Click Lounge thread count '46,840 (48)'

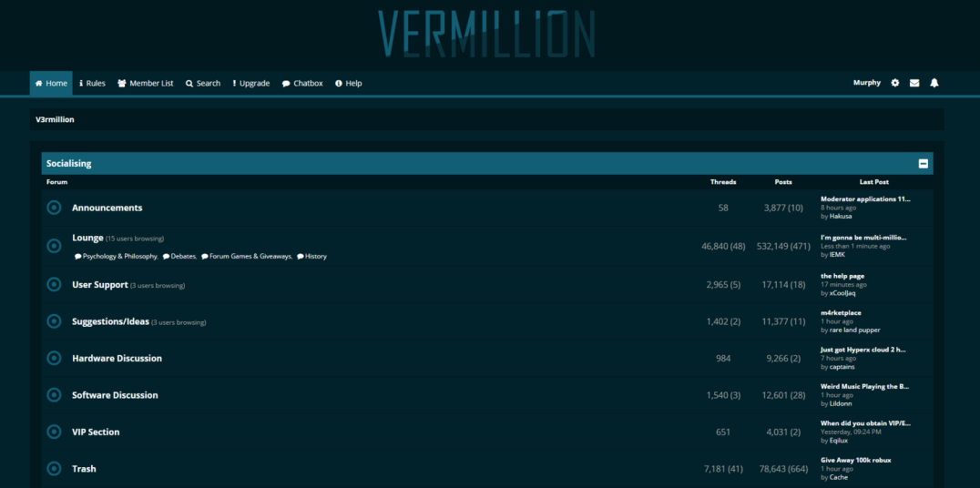723,246
